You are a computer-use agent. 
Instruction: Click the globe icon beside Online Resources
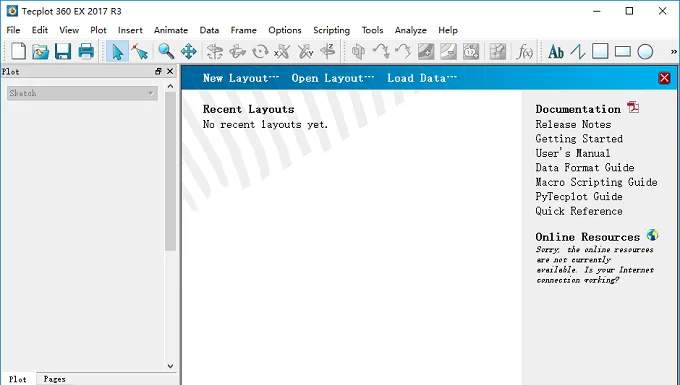[x=652, y=235]
